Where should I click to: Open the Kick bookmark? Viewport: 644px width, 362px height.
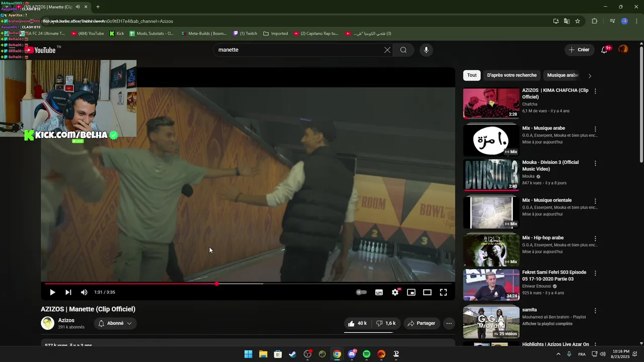(x=117, y=34)
